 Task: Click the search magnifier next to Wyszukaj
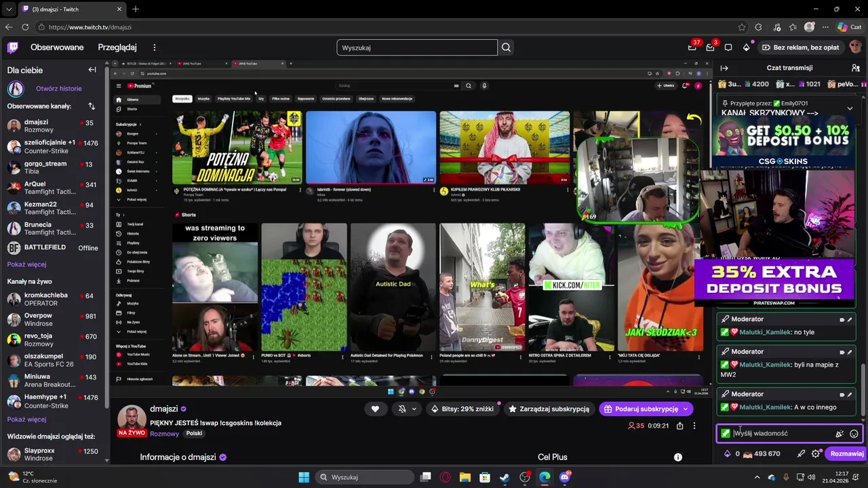click(506, 47)
